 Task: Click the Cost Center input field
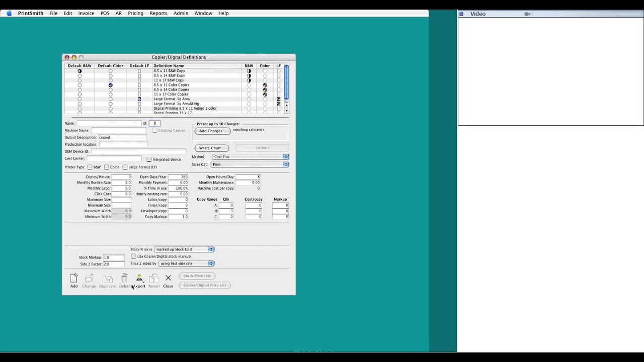(x=114, y=158)
